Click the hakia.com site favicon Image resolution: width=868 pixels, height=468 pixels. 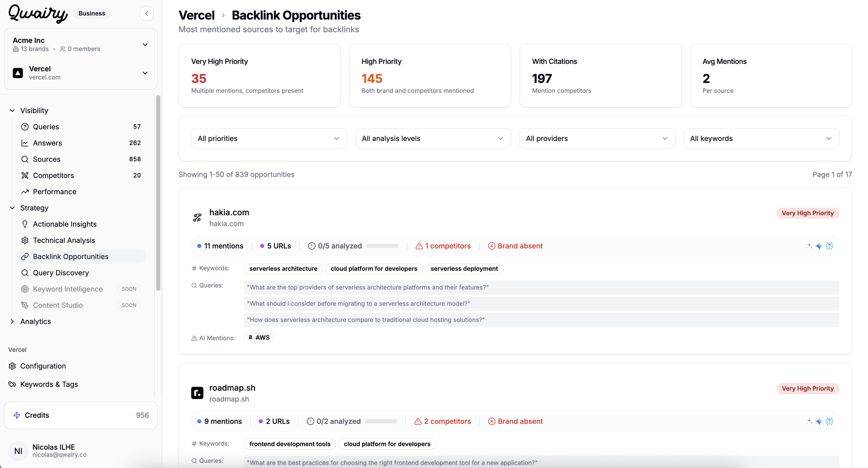coord(197,217)
